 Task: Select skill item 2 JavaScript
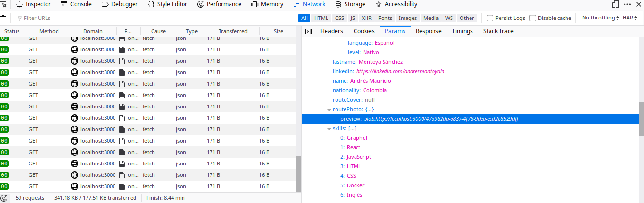tap(470, 157)
